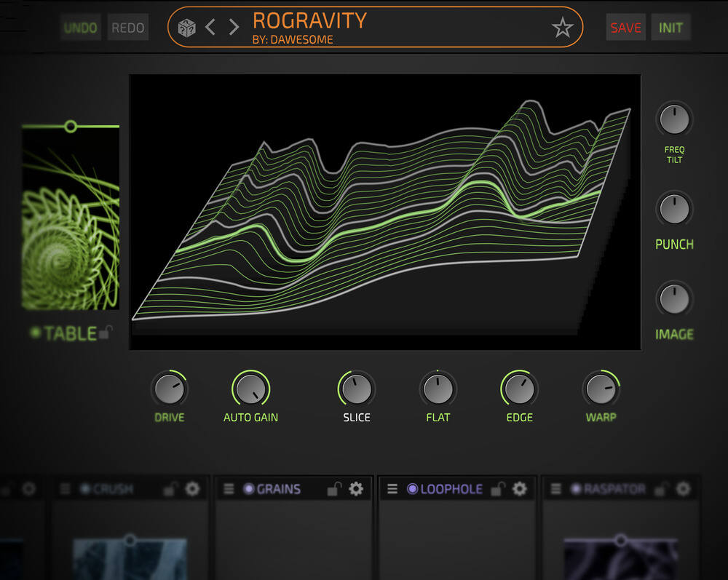Click the Loophole lock icon

click(497, 489)
